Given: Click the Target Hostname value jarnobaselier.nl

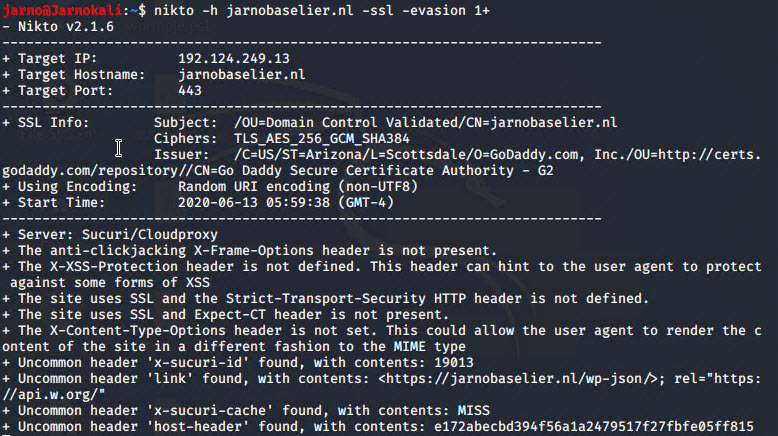Looking at the screenshot, I should (242, 74).
